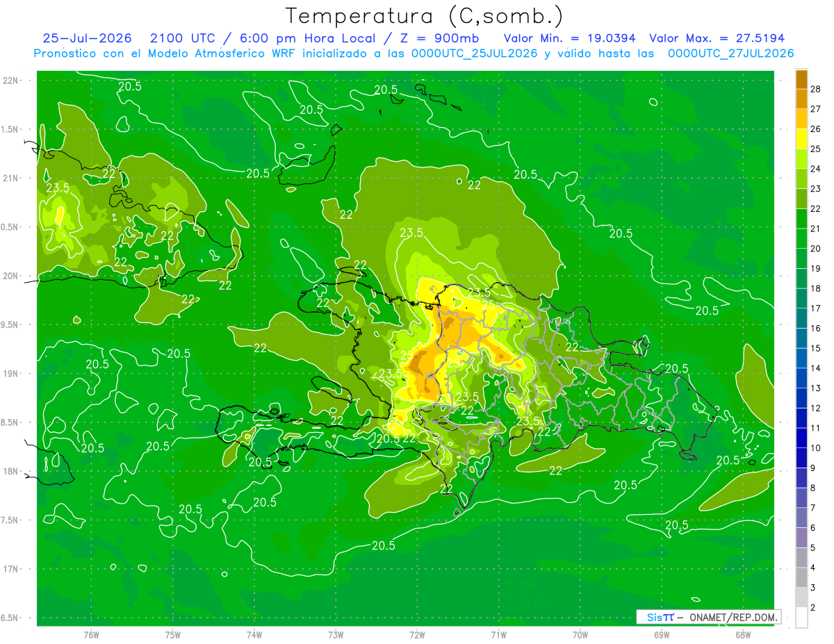The image size is (834, 644).
Task: Click the 'SisTT' logo text
Action: (660, 617)
